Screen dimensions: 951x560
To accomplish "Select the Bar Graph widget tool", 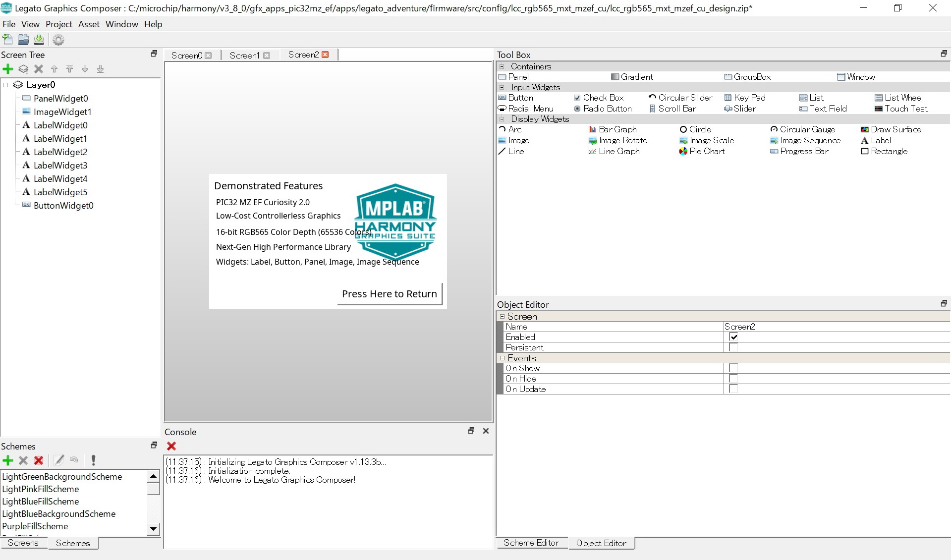I will (x=613, y=129).
